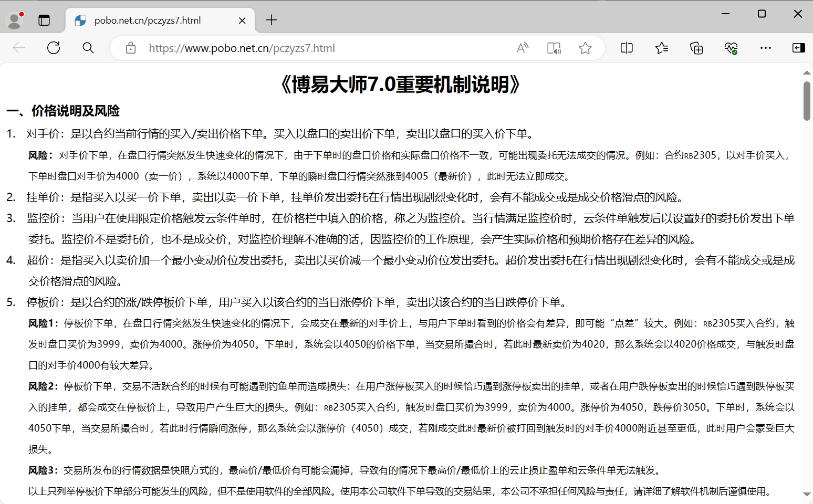Open Collections panel
The width and height of the screenshot is (813, 504).
tap(696, 48)
